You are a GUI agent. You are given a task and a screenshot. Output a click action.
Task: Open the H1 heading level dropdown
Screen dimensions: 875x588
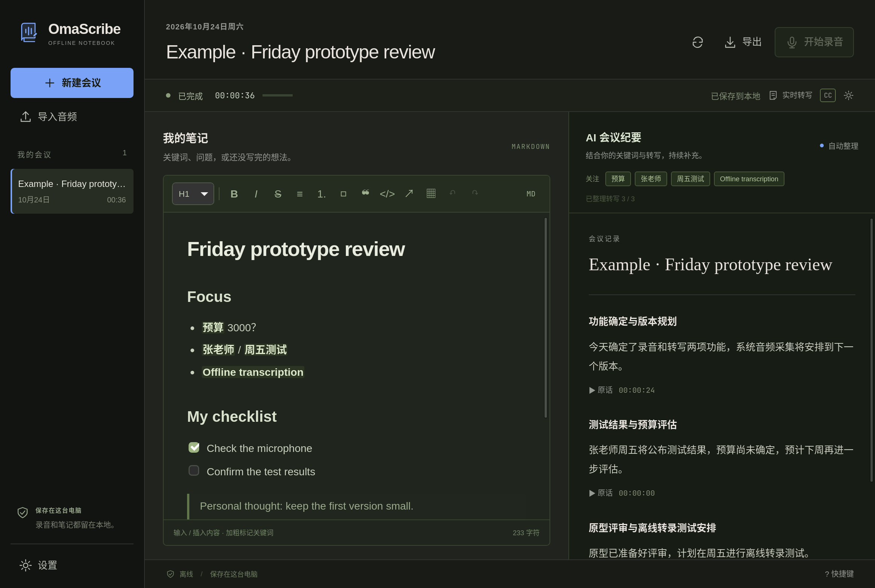coord(193,194)
